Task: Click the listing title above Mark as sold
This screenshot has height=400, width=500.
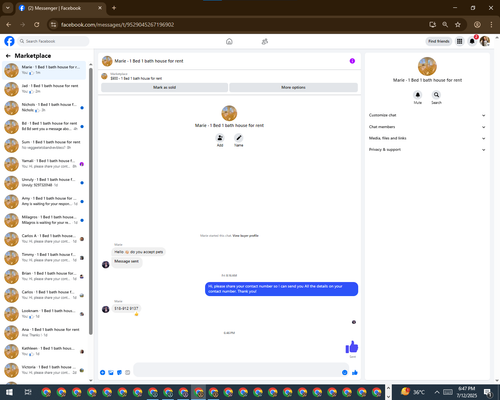Action: pos(136,79)
